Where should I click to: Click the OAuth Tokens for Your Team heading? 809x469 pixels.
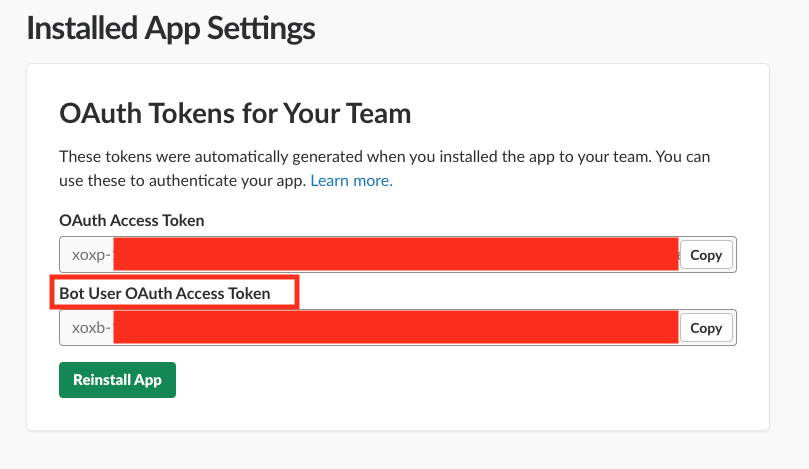(x=235, y=113)
